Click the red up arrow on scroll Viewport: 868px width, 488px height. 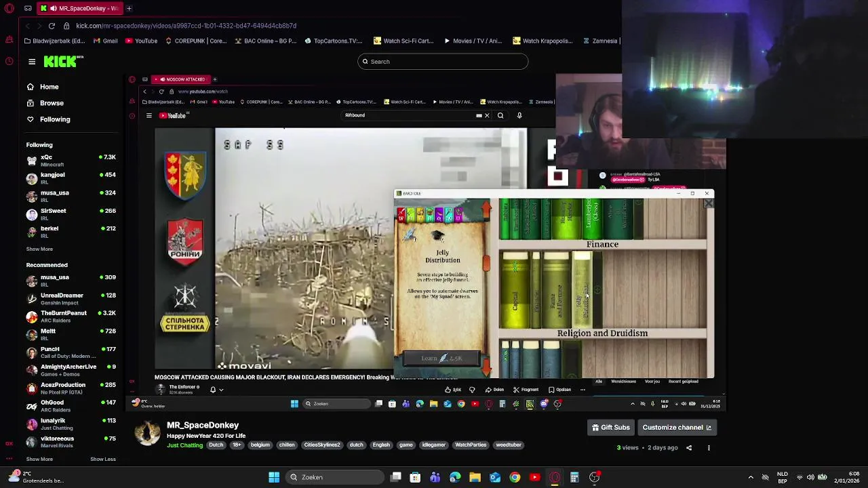(486, 209)
